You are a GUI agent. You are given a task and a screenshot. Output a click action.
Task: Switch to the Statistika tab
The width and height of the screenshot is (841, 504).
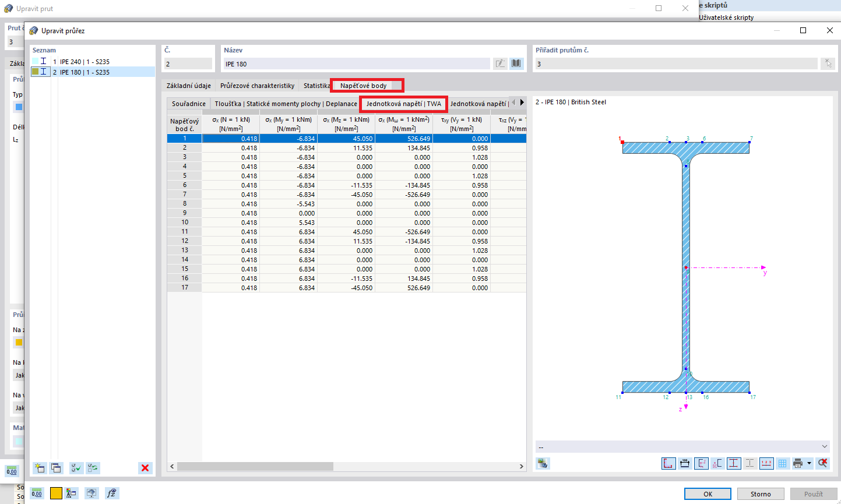[x=316, y=86]
